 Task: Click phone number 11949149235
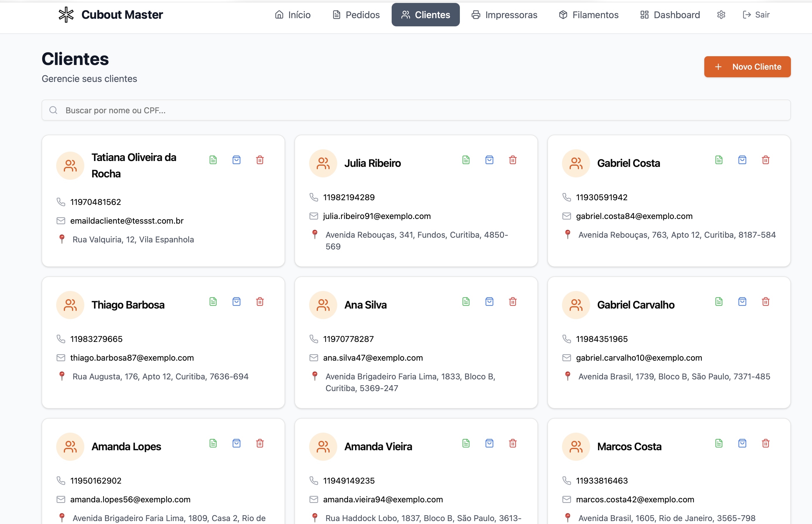pyautogui.click(x=349, y=480)
